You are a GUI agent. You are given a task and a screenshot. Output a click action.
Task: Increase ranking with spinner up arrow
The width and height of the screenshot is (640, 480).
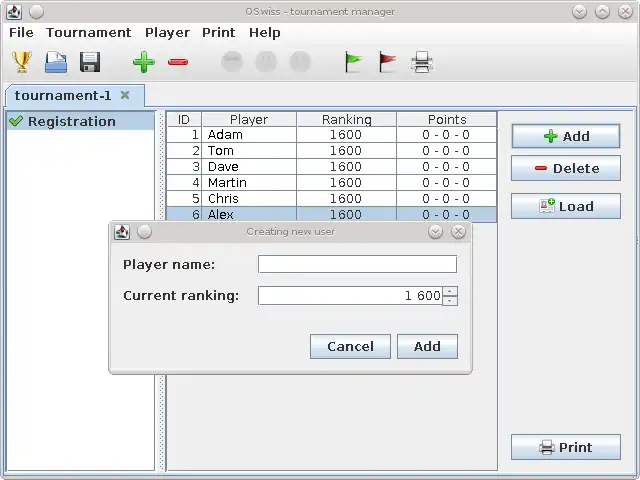[x=450, y=291]
